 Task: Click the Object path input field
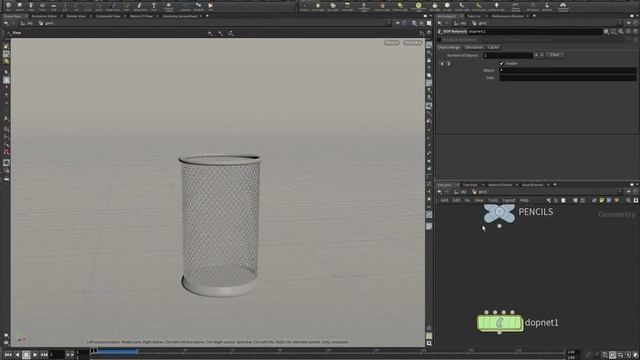568,70
